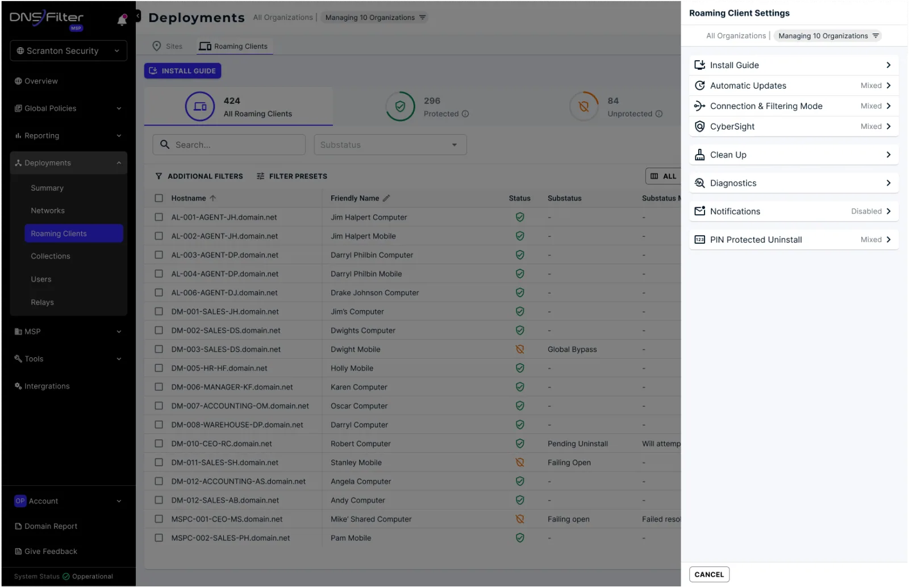
Task: Sort by Hostname using arrow icon
Action: (x=213, y=198)
